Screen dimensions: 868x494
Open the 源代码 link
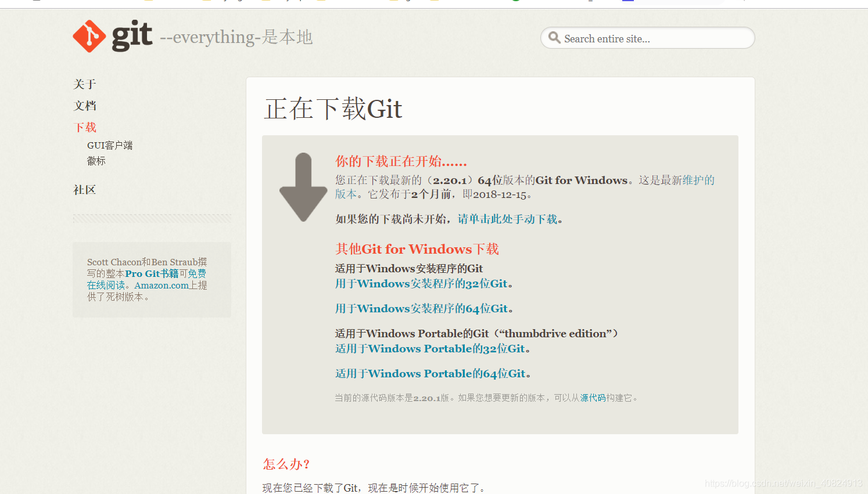(593, 398)
